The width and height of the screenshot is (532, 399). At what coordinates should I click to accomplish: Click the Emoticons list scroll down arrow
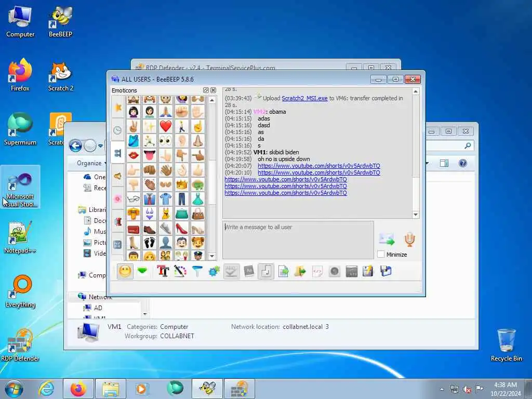click(212, 256)
